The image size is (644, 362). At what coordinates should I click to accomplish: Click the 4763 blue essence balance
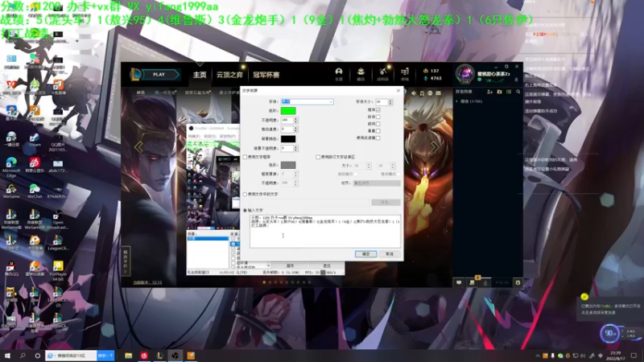click(x=432, y=78)
